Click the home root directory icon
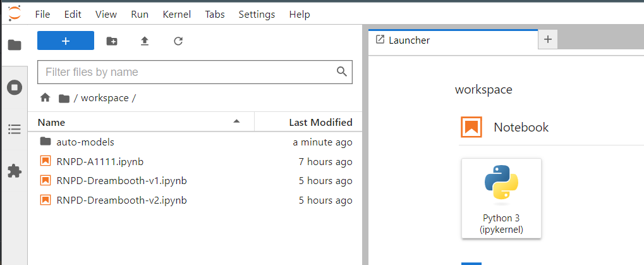Image resolution: width=644 pixels, height=265 pixels. click(45, 98)
